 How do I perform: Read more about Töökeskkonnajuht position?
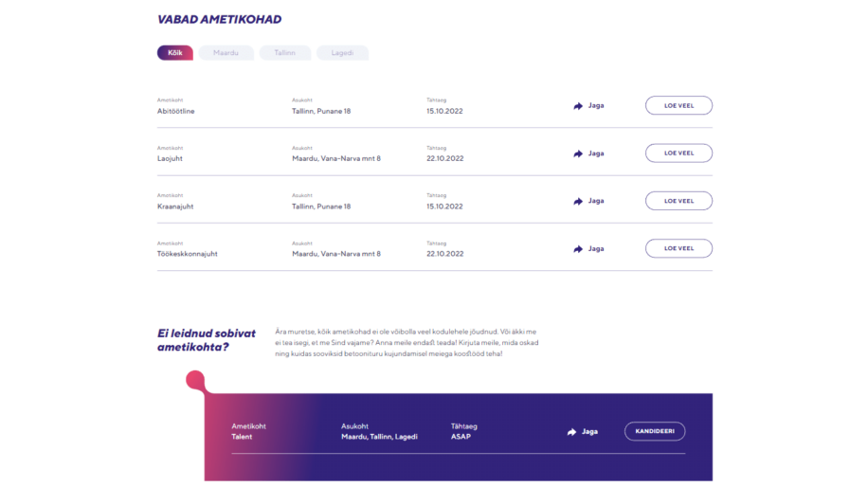click(678, 249)
